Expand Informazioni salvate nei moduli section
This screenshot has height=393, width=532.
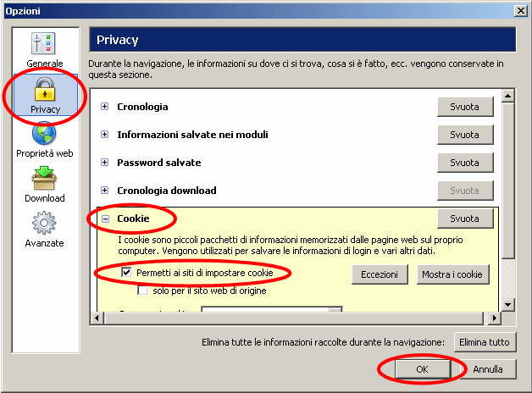click(x=105, y=135)
